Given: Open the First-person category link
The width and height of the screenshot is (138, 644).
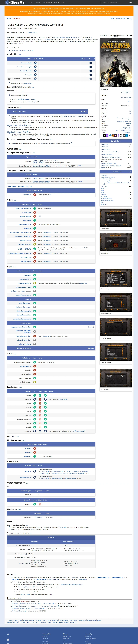Looking at the screenshot, I should 91,620.
